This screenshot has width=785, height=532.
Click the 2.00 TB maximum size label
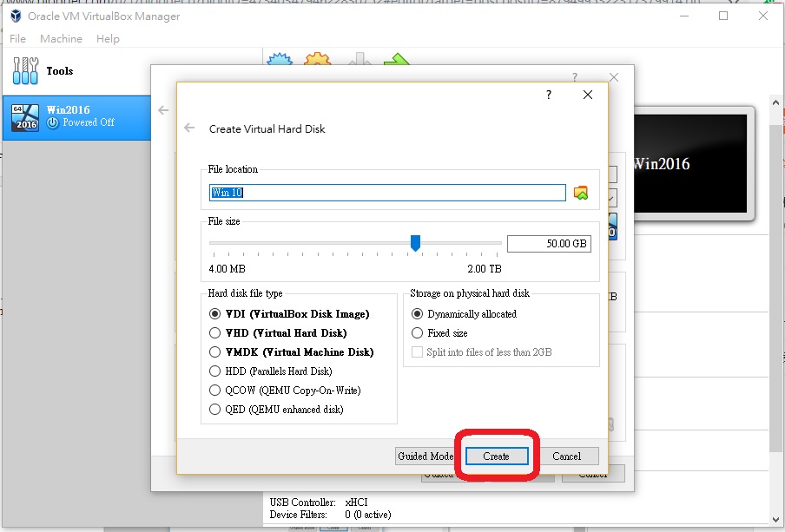pos(485,269)
